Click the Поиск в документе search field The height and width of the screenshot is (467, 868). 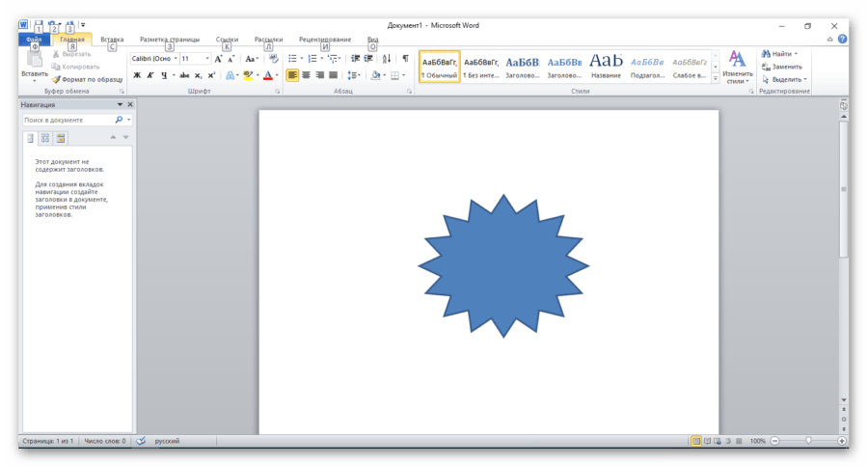click(68, 121)
